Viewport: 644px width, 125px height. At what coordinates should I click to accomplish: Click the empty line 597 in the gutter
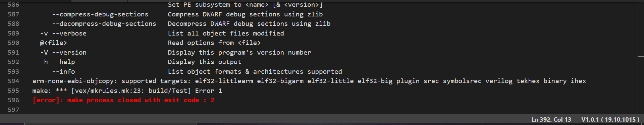[x=13, y=110]
